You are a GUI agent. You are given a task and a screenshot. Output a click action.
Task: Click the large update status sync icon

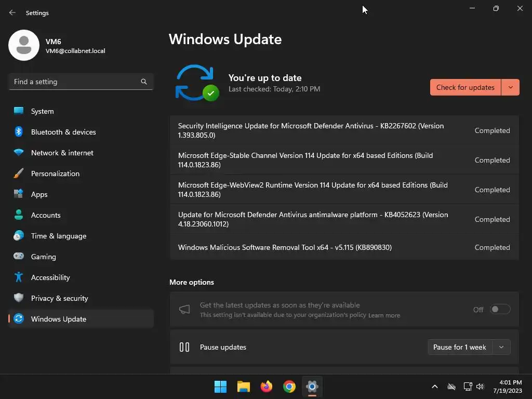coord(197,83)
